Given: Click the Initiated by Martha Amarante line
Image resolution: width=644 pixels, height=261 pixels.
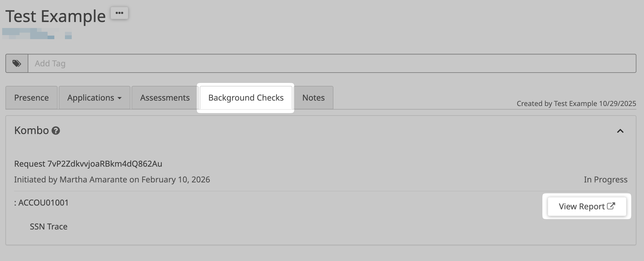Looking at the screenshot, I should click(112, 179).
